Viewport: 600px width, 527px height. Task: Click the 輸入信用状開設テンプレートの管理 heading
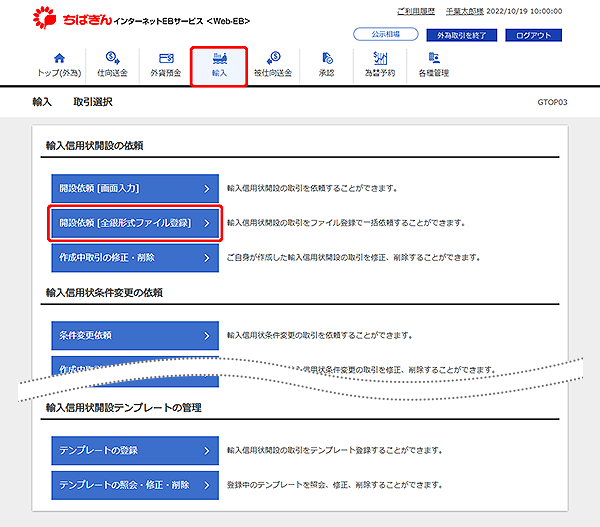click(124, 408)
